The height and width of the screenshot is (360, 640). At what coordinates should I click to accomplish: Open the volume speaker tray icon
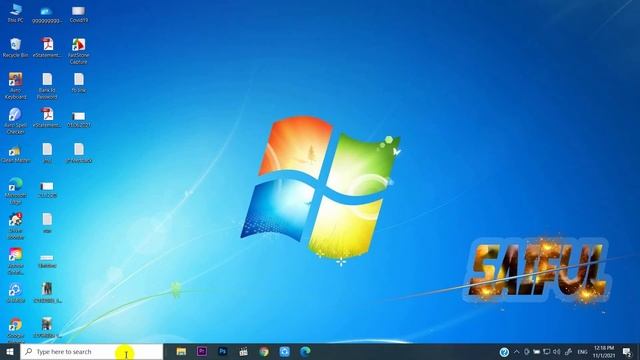tap(556, 352)
